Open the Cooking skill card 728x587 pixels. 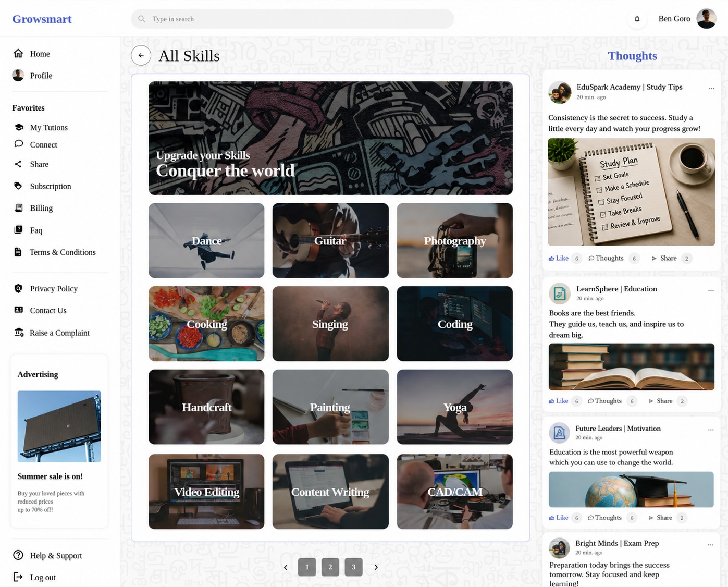point(206,324)
